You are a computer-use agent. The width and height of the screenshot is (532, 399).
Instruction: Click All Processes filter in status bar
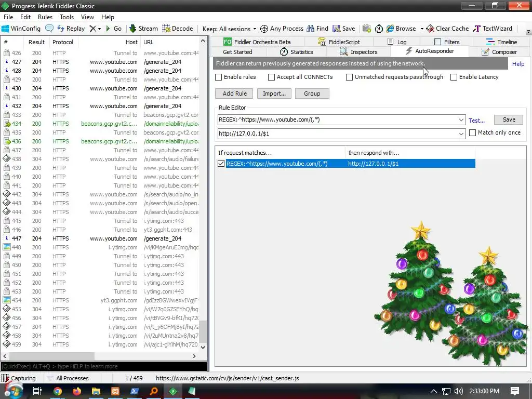pyautogui.click(x=68, y=378)
